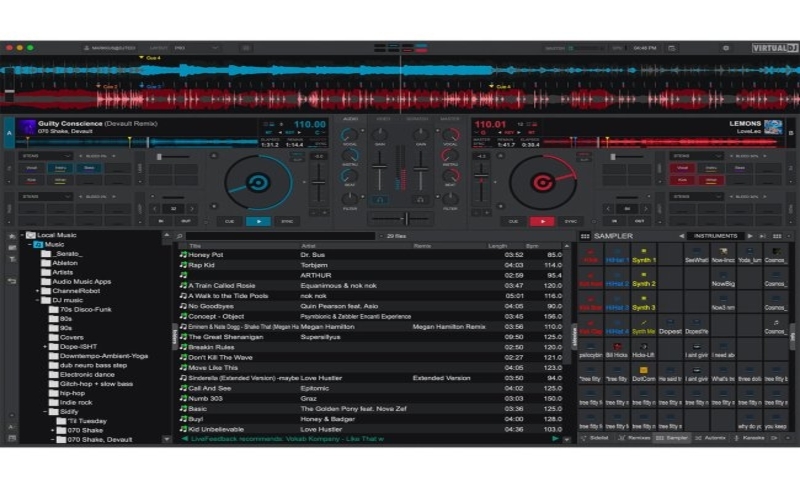Click the left channel GAIN knob
The height and width of the screenshot is (488, 800).
380,135
